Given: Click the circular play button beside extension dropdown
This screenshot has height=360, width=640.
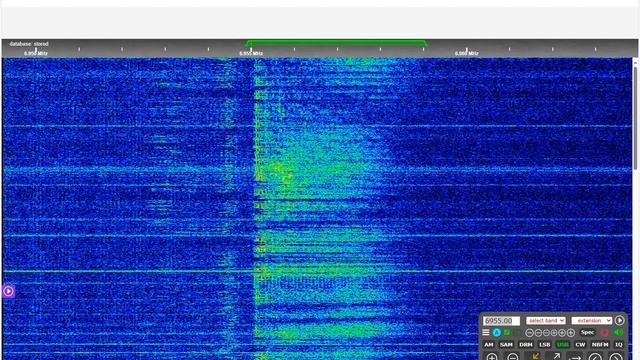Looking at the screenshot, I should coord(620,320).
